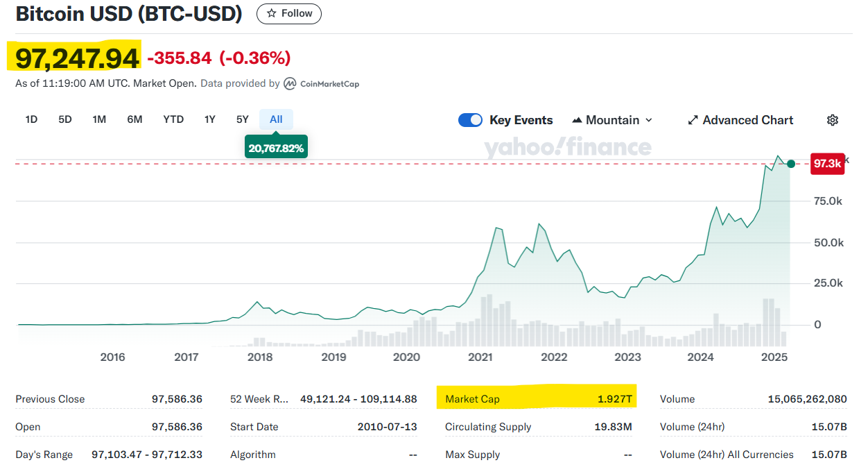
Task: Click the 50.0k axis label
Action: pos(828,243)
